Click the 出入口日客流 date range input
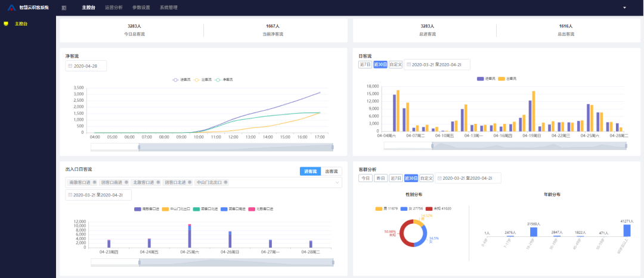Image resolution: width=644 pixels, height=278 pixels. click(x=98, y=195)
